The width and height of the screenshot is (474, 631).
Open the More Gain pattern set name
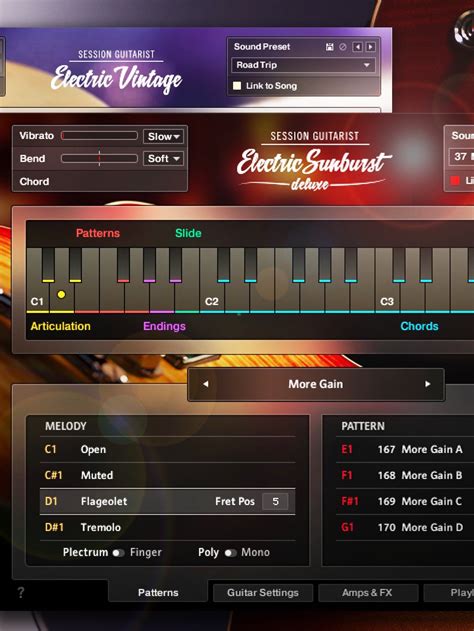point(315,384)
